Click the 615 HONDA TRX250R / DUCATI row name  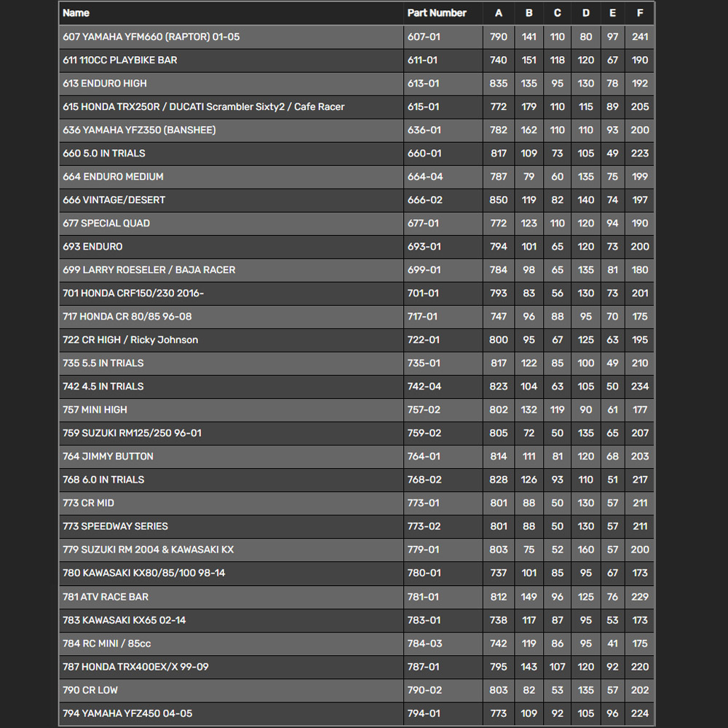(204, 106)
